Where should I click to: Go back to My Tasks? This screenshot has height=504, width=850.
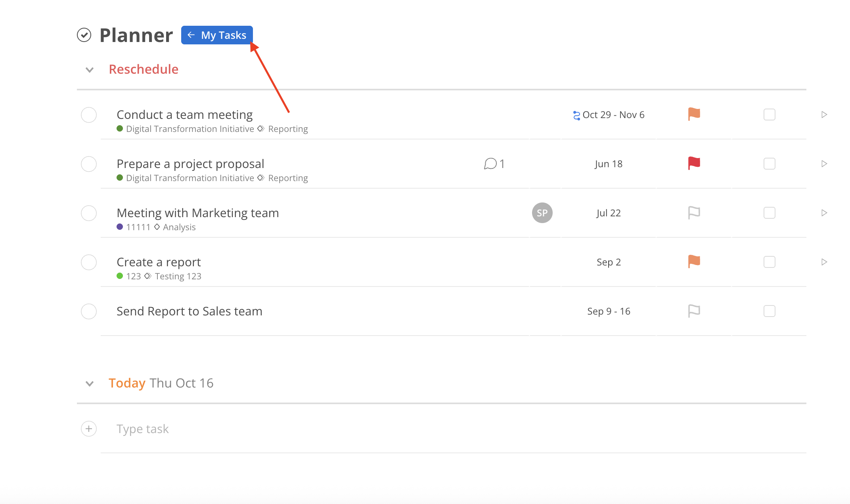pos(217,35)
